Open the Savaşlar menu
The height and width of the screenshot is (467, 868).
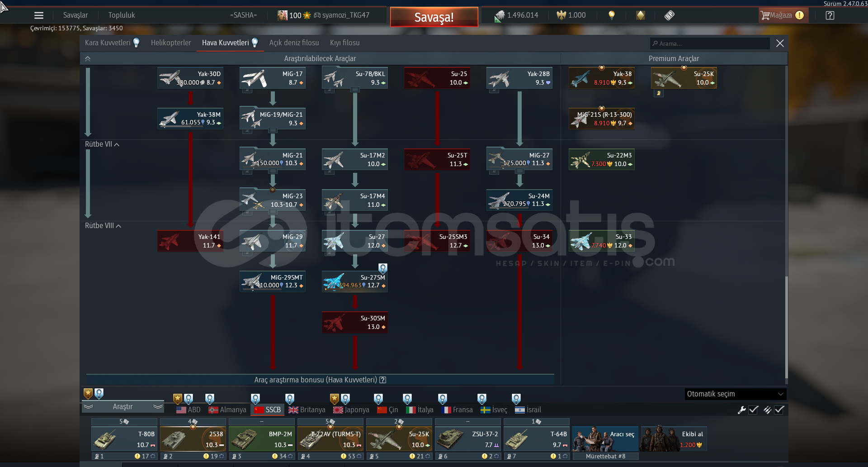(x=75, y=15)
